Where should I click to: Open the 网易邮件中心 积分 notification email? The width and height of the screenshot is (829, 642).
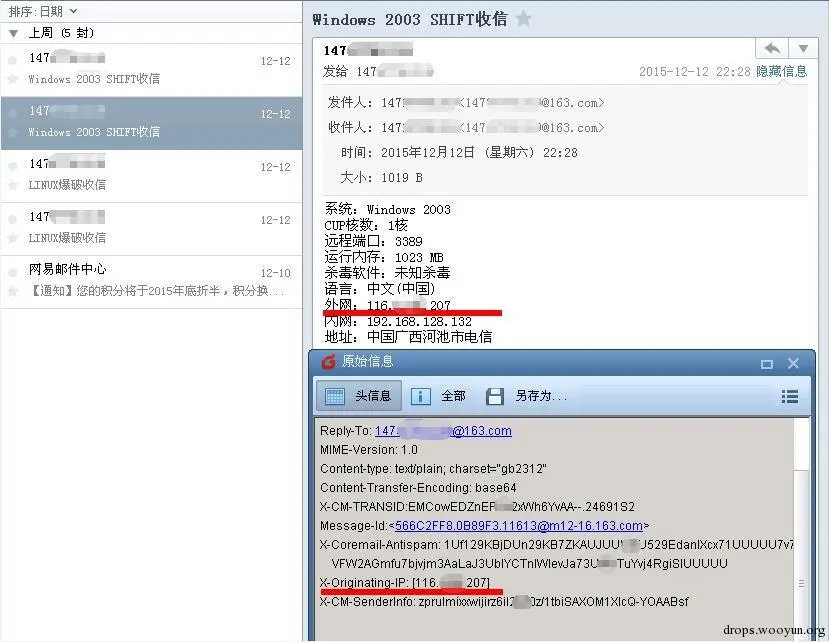point(151,282)
